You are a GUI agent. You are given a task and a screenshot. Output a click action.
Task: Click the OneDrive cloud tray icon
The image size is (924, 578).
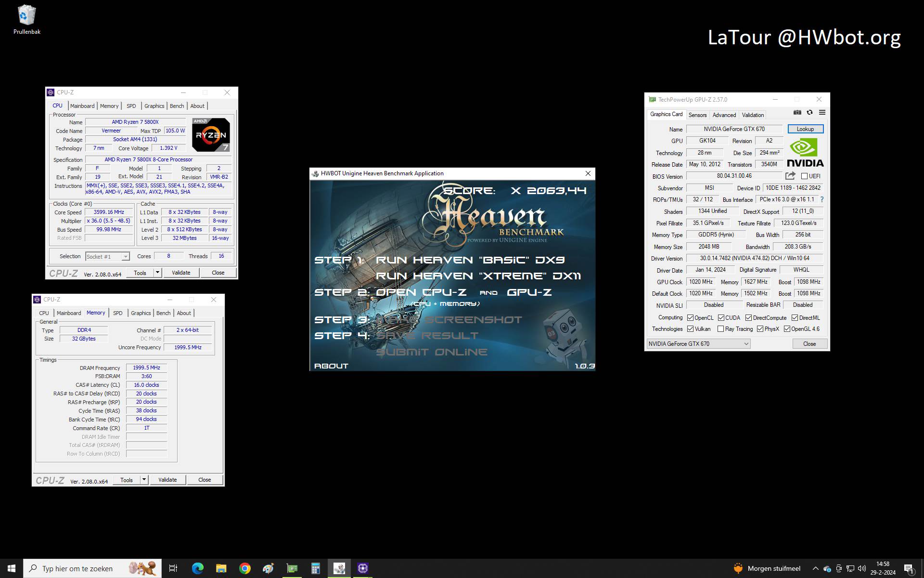(827, 568)
